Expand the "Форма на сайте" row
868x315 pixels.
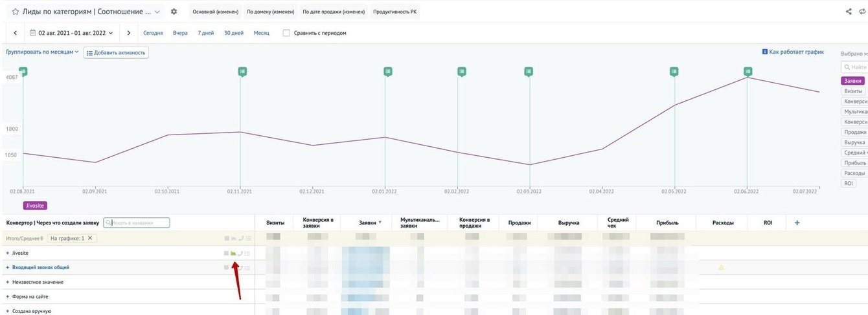coord(7,297)
